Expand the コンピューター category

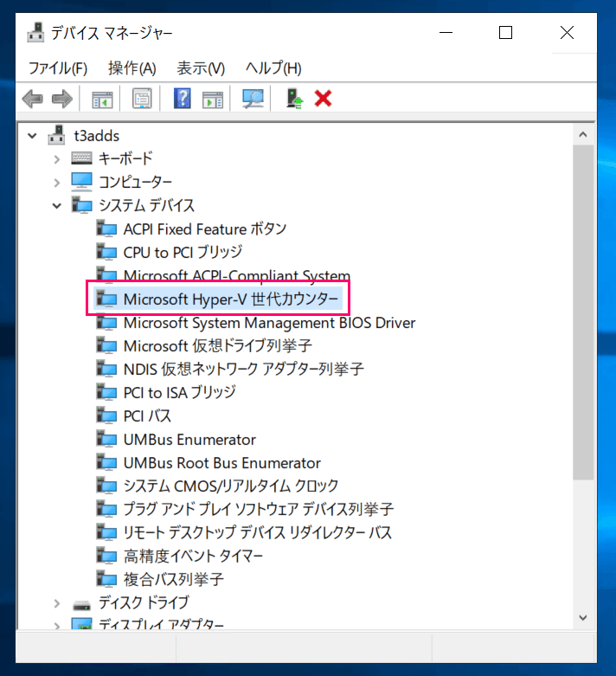pos(57,183)
